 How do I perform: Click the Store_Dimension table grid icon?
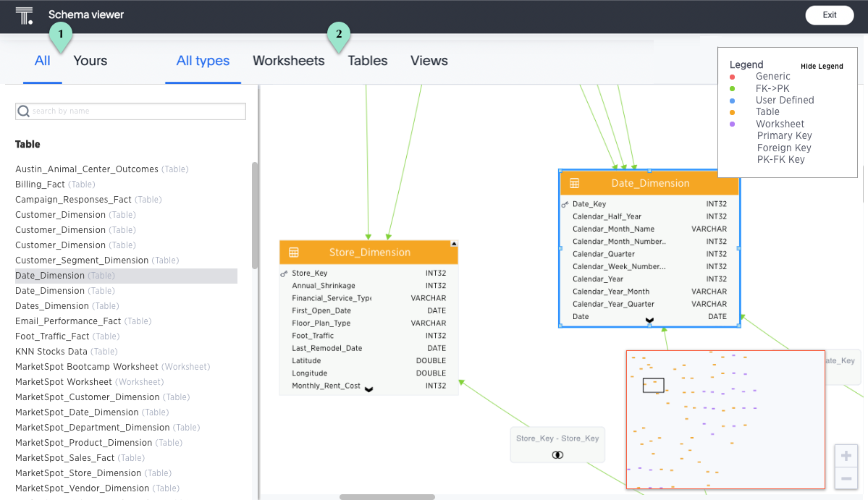[294, 253]
